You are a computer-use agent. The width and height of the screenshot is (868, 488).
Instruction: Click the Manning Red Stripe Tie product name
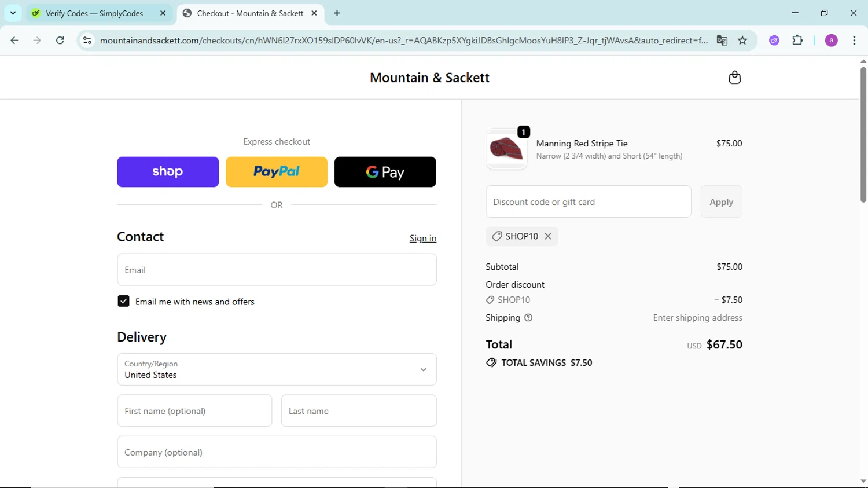(582, 144)
